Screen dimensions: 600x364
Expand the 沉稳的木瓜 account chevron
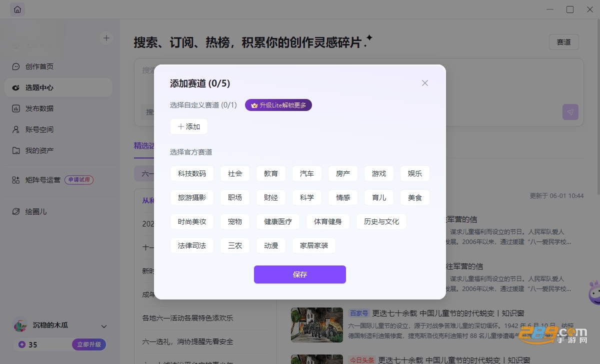104,326
